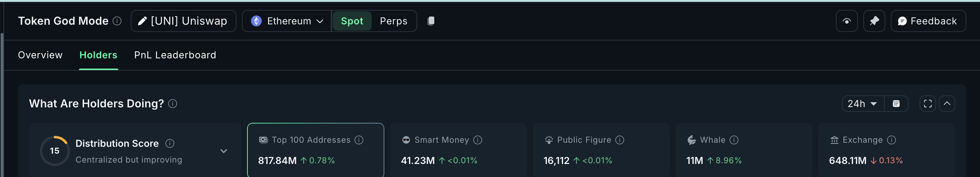Expand the holders panel to fullscreen
The height and width of the screenshot is (177, 980).
point(927,104)
